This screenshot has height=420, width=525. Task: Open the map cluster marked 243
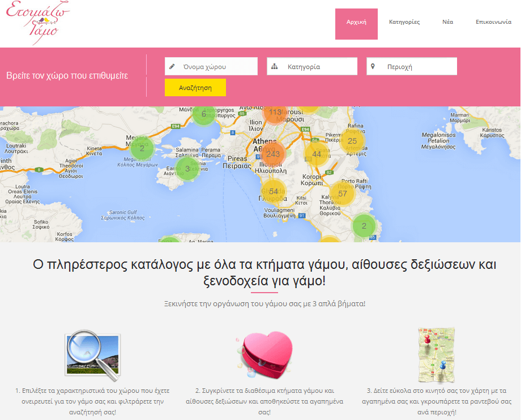[x=273, y=154]
